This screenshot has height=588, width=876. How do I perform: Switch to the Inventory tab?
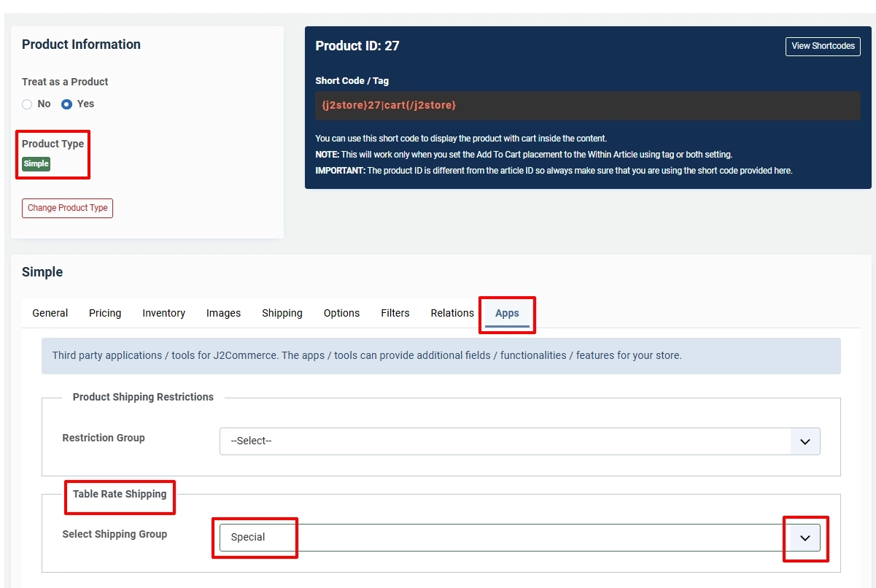163,313
